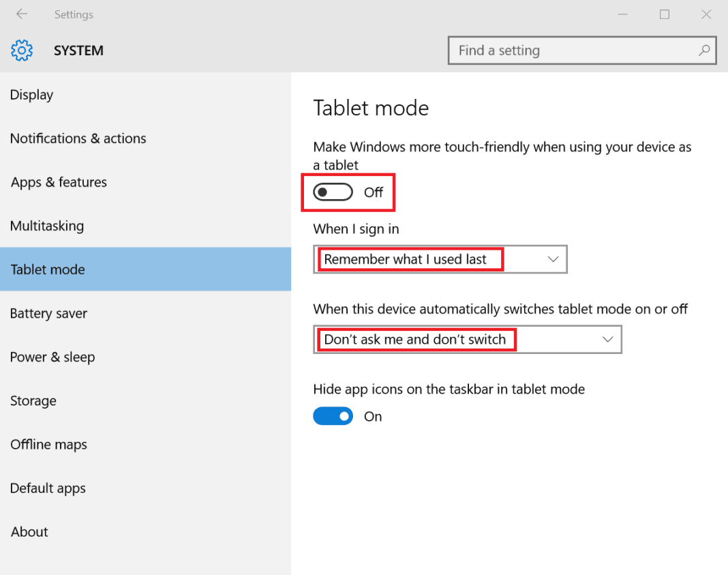Viewport: 728px width, 575px height.
Task: Click the search magnifier in Find a setting
Action: click(x=704, y=50)
